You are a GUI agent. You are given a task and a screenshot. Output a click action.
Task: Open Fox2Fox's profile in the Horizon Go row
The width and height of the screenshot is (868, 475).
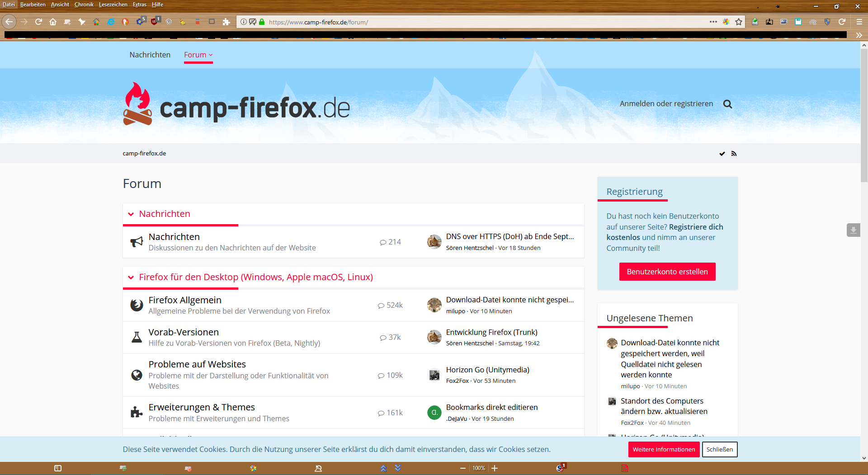coord(458,381)
